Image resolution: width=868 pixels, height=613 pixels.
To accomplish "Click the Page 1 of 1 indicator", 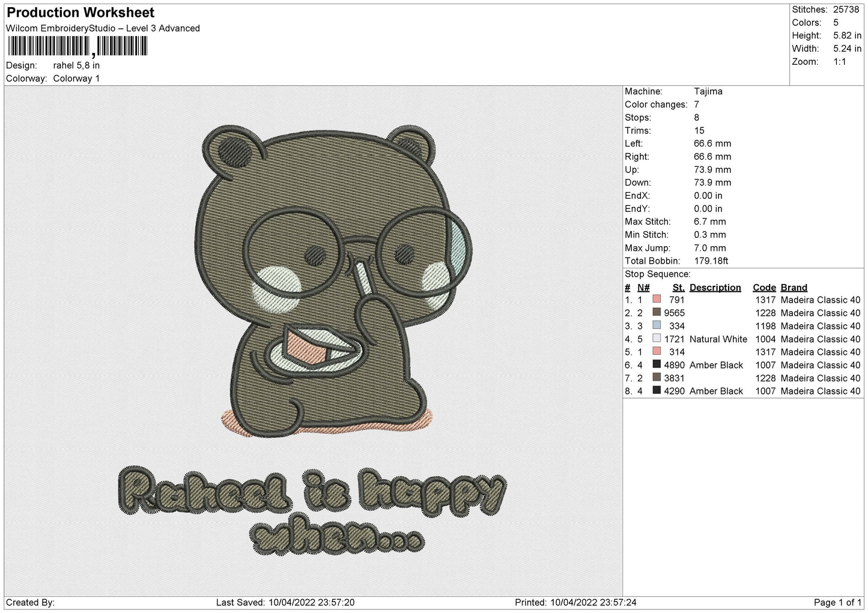I will click(837, 602).
